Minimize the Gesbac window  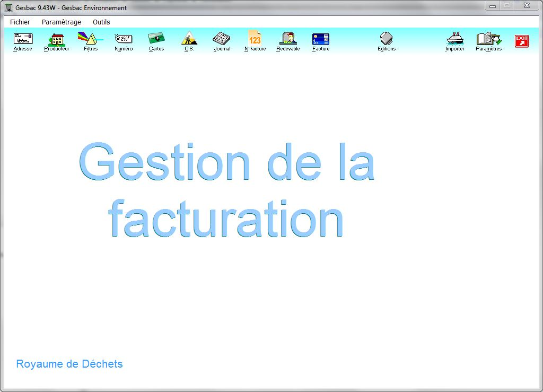(493, 6)
